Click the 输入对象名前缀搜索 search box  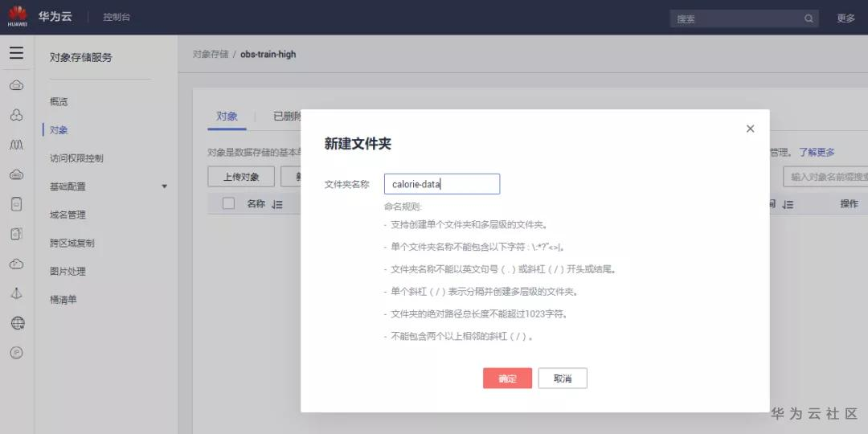826,177
